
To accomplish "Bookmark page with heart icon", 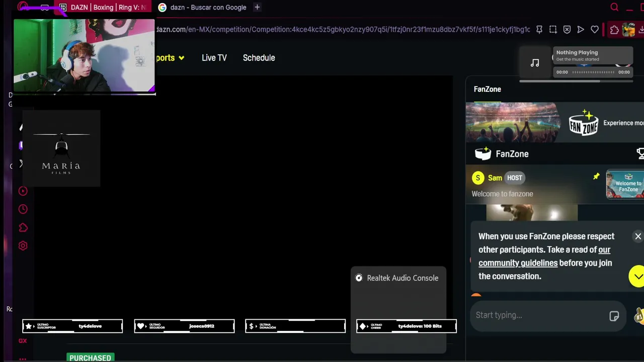I will [595, 30].
